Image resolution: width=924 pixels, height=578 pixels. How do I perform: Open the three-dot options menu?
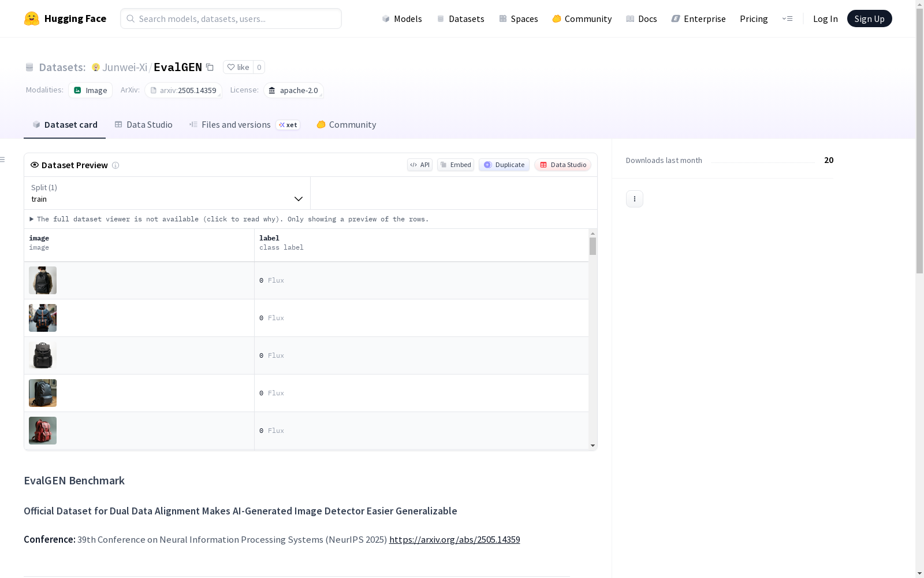(635, 199)
